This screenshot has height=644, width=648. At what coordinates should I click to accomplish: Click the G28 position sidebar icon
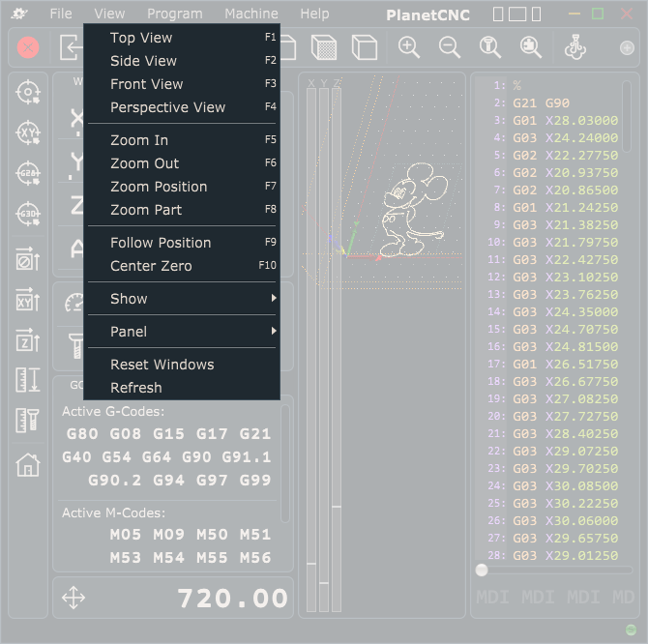point(28,173)
